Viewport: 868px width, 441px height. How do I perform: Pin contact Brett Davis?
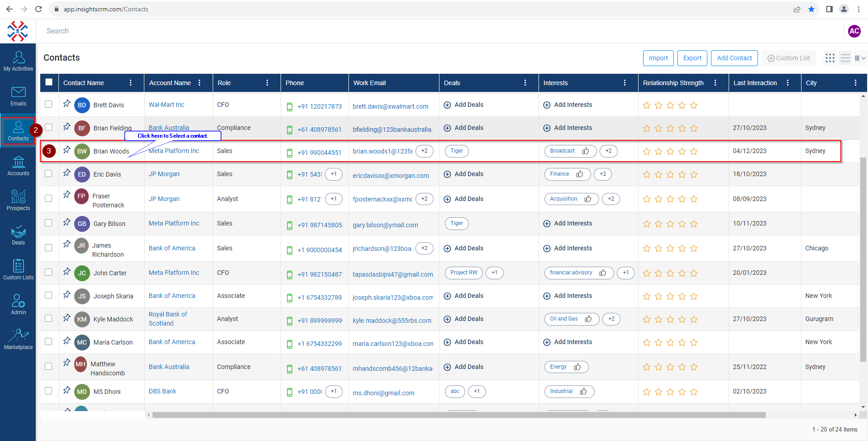(67, 104)
